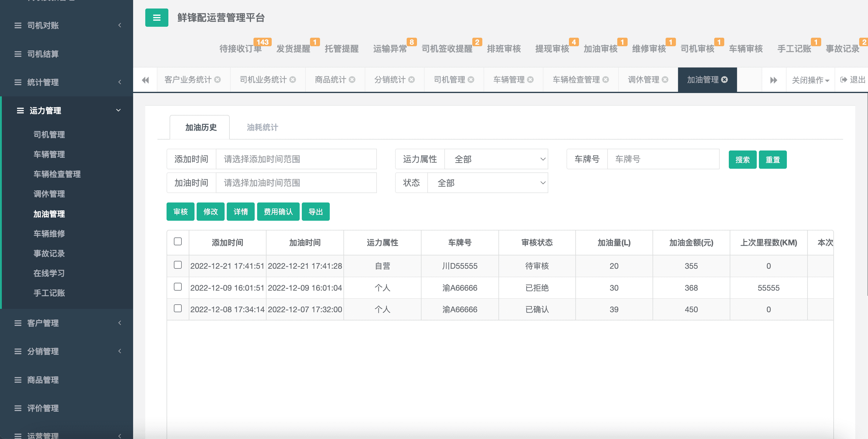Collapse the 运力管理 sidebar menu

coord(118,110)
